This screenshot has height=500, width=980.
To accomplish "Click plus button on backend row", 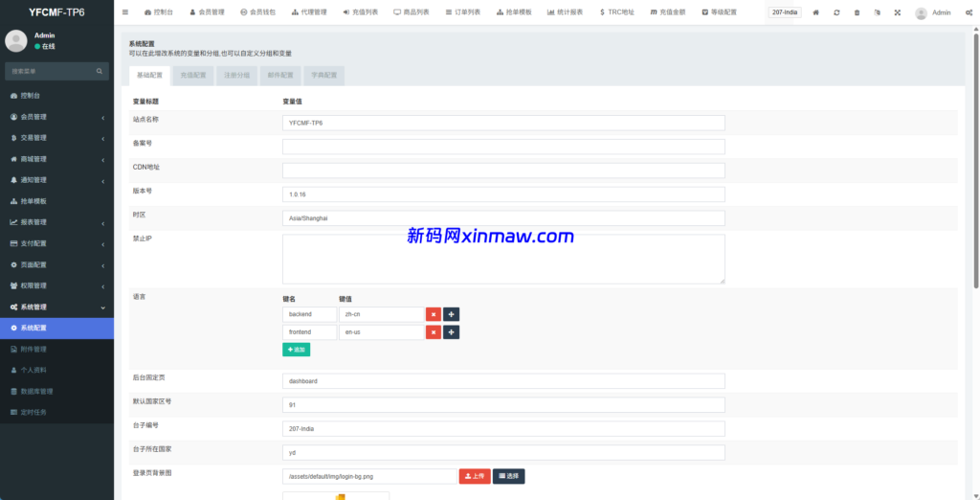I will tap(452, 314).
